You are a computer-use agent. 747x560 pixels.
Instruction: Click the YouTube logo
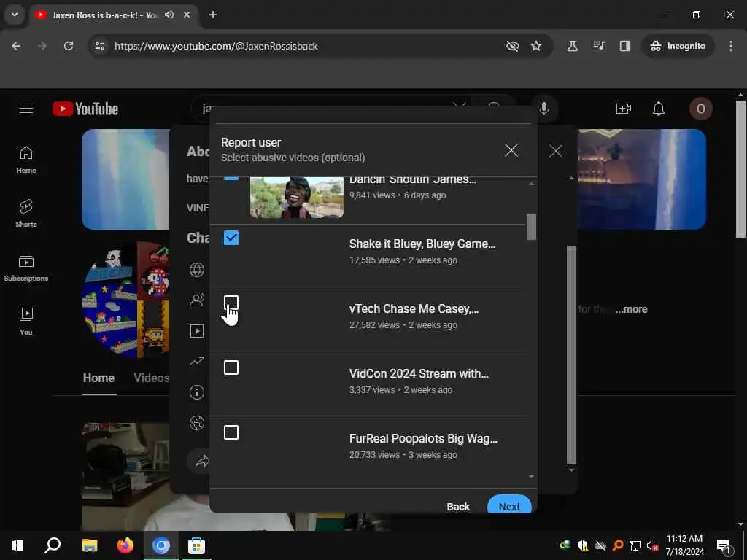85,109
